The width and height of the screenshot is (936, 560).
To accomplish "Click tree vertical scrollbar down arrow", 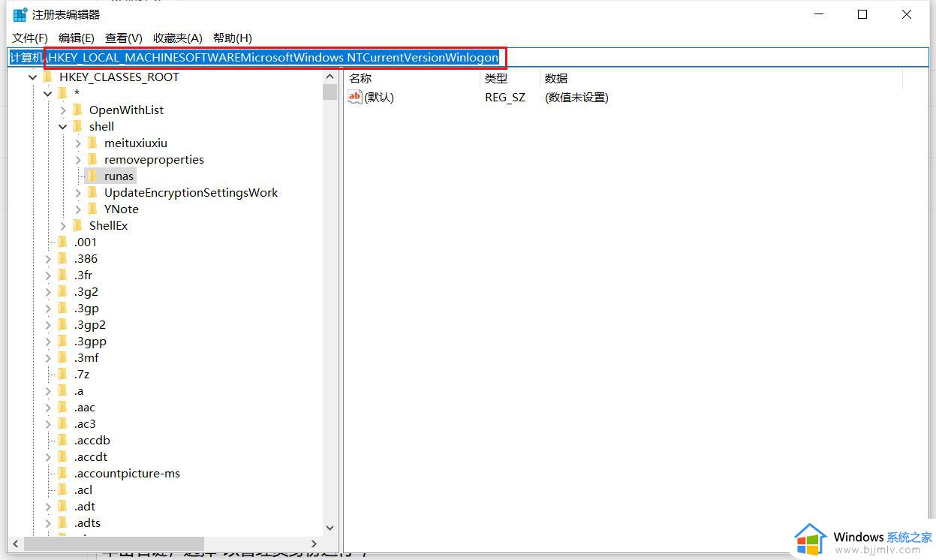I will (x=330, y=528).
